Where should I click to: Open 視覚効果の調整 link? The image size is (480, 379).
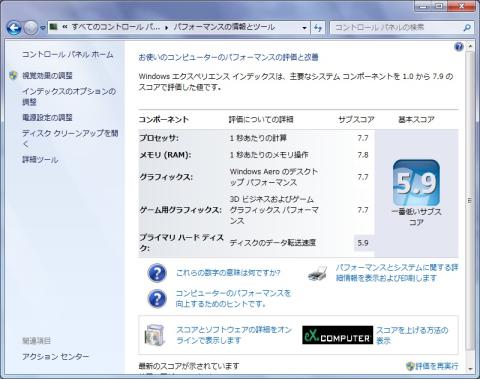[47, 76]
